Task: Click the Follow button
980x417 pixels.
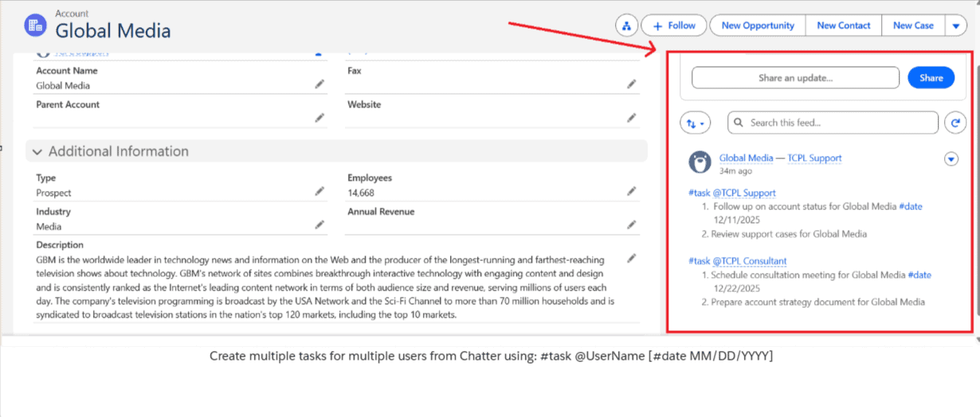Action: pos(673,25)
